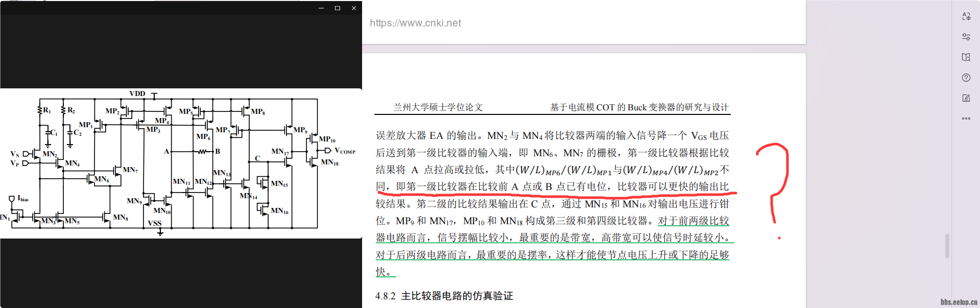Click the line beginning 误差放大器 EA 的输出

[x=553, y=136]
